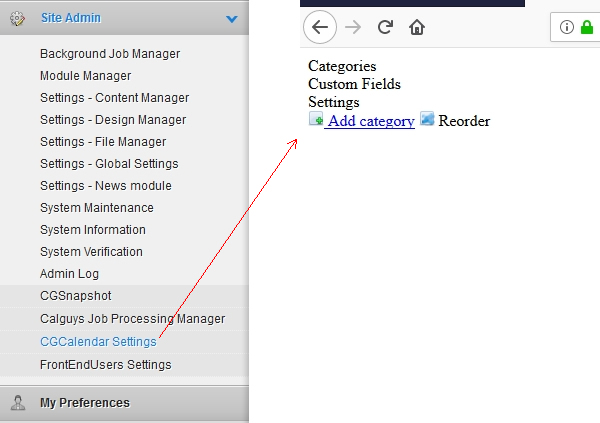The image size is (600, 423).
Task: Click the Site Admin gear icon
Action: point(17,18)
